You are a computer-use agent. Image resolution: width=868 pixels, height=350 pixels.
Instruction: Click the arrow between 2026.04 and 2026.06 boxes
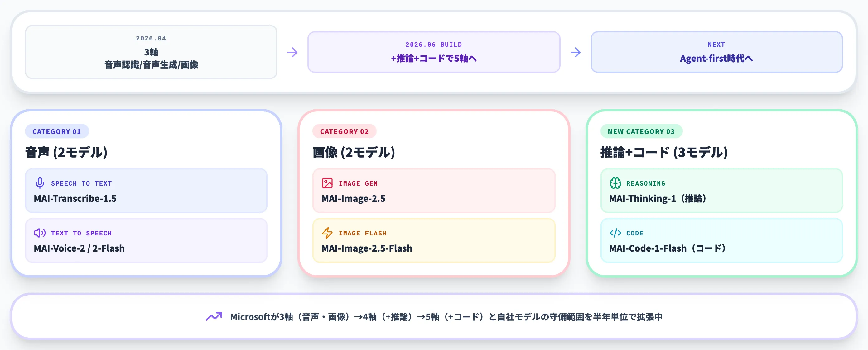click(292, 52)
